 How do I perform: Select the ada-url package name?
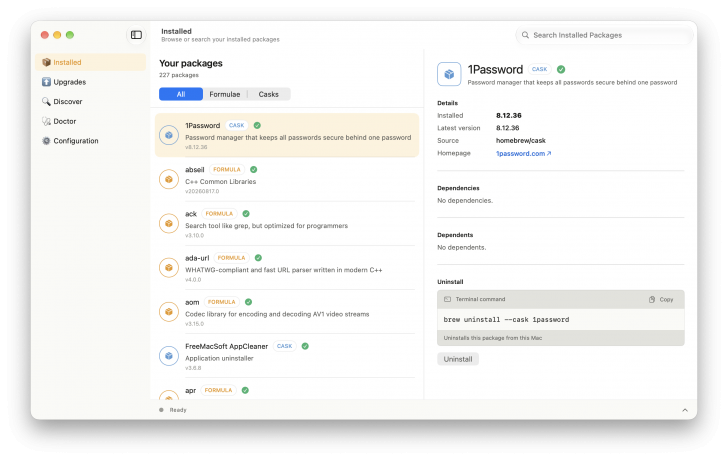pos(197,258)
